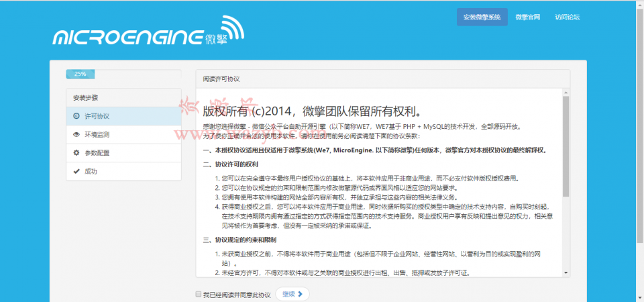
Task: Click the agreement scroll down arrow
Action: pyautogui.click(x=566, y=272)
